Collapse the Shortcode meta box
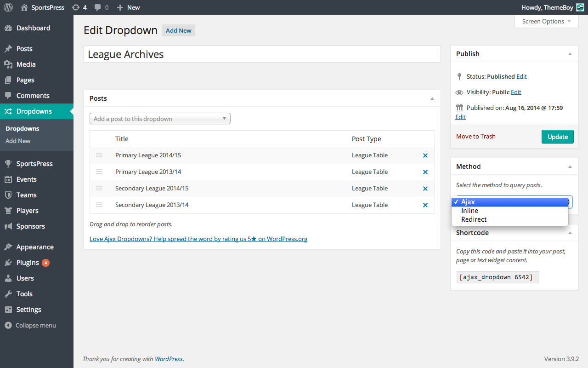 coord(570,233)
